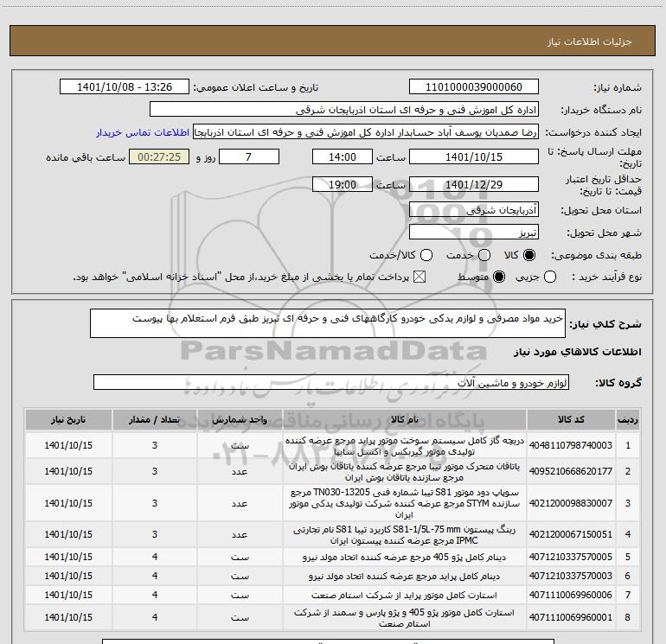Select item code 4048110798740003
The width and height of the screenshot is (666, 644).
(571, 445)
